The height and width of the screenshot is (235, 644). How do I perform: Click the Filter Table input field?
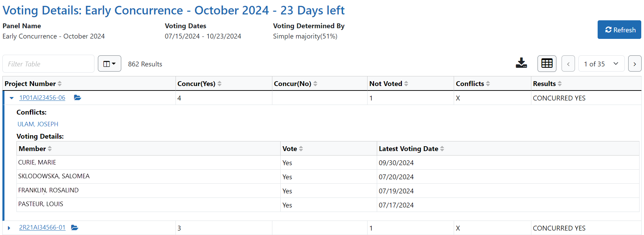pyautogui.click(x=48, y=64)
